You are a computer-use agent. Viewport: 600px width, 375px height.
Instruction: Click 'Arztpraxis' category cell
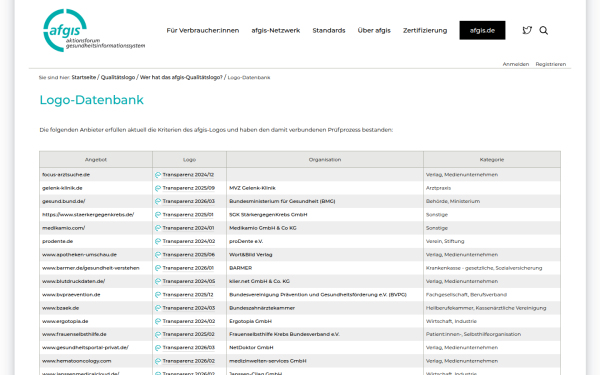(438, 188)
